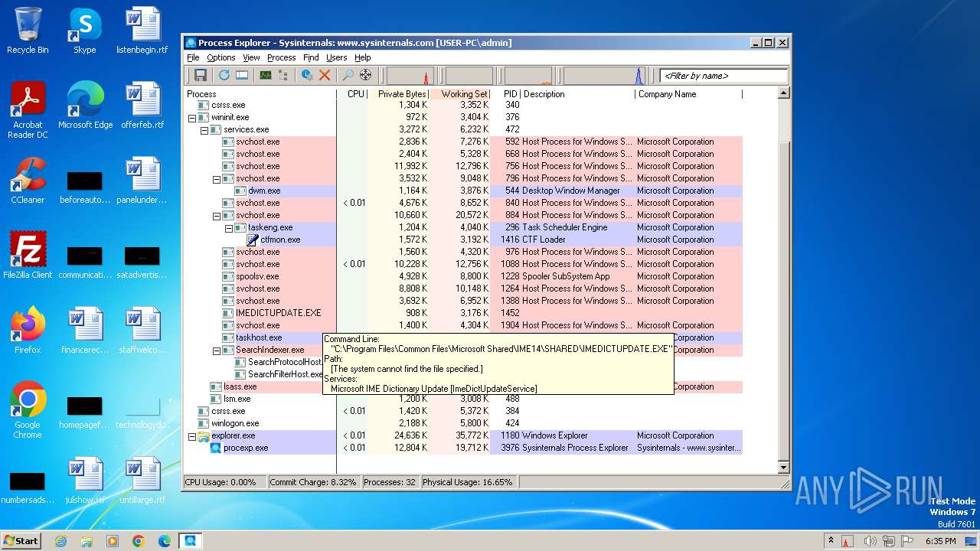Sort by the Process column header
Screen dimensions: 980x551
click(x=260, y=94)
